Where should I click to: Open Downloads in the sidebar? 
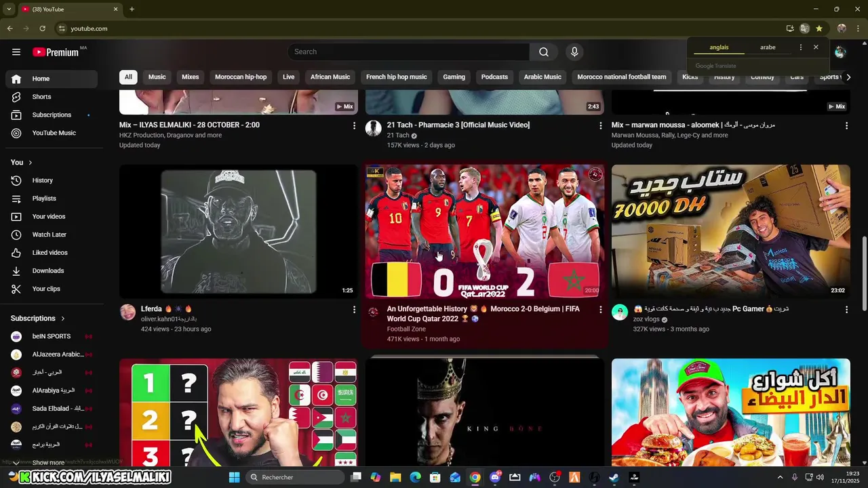click(x=52, y=270)
